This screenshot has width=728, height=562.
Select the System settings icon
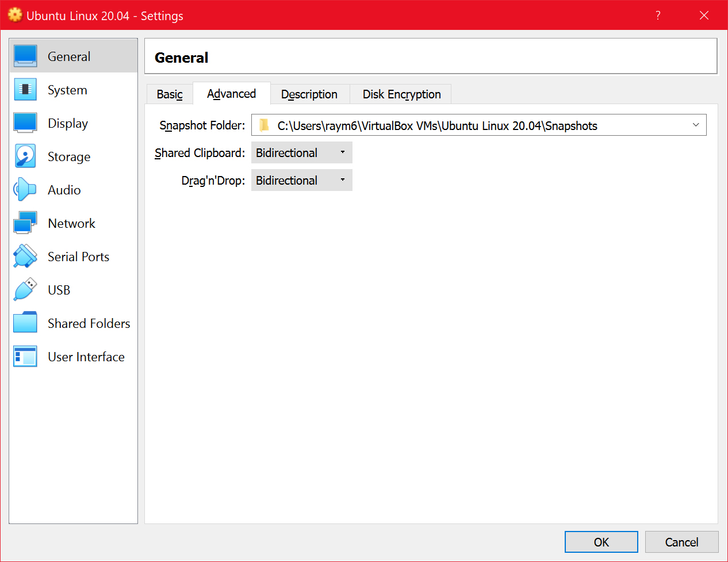(25, 90)
